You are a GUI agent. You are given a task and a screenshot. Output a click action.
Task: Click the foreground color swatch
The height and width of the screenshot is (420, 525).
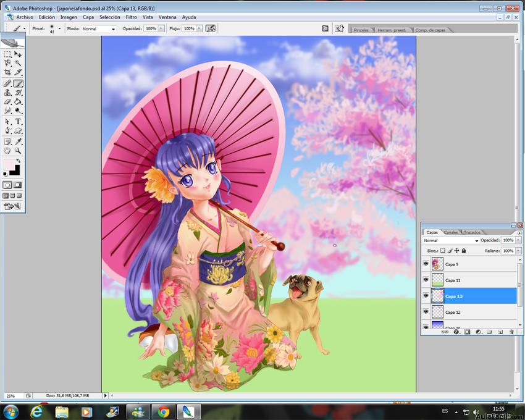coord(9,164)
